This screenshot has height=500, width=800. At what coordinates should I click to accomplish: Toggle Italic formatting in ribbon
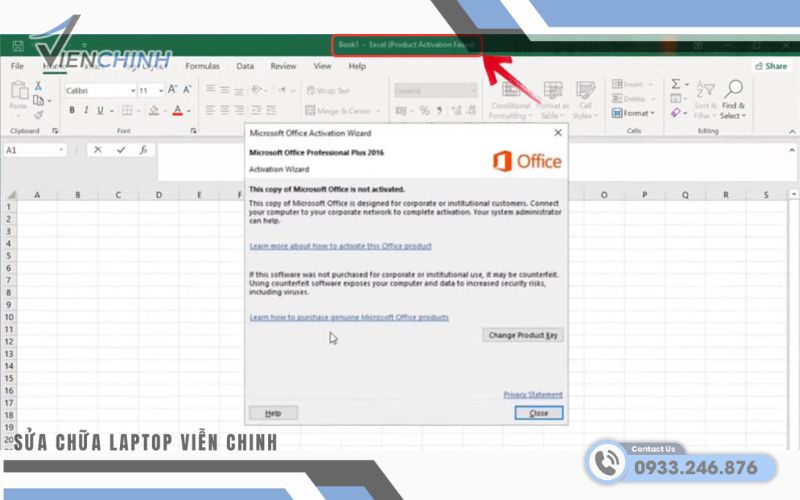click(86, 110)
